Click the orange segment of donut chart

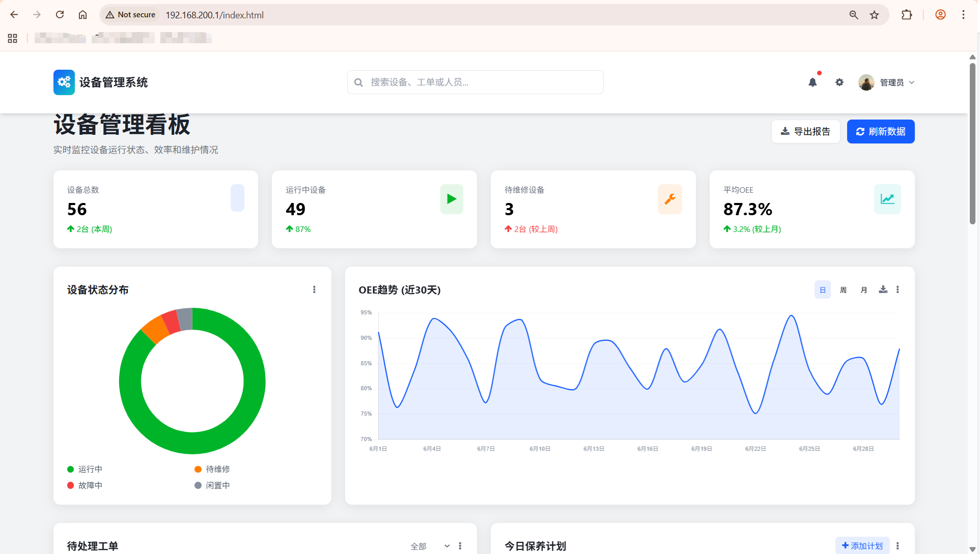155,330
